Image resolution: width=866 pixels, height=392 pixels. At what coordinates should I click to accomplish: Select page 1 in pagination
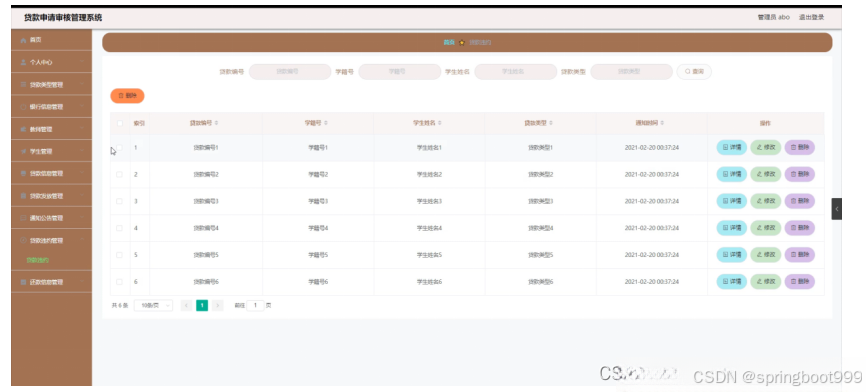pos(202,305)
